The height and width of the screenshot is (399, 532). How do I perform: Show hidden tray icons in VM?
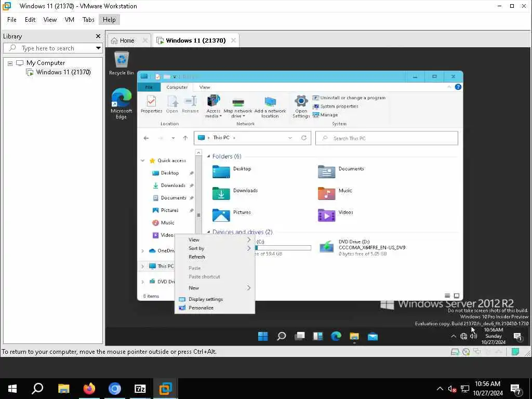click(453, 336)
